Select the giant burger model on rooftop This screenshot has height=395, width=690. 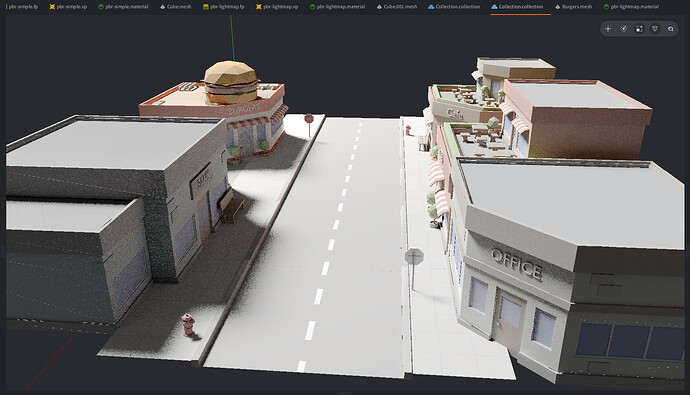tap(231, 82)
